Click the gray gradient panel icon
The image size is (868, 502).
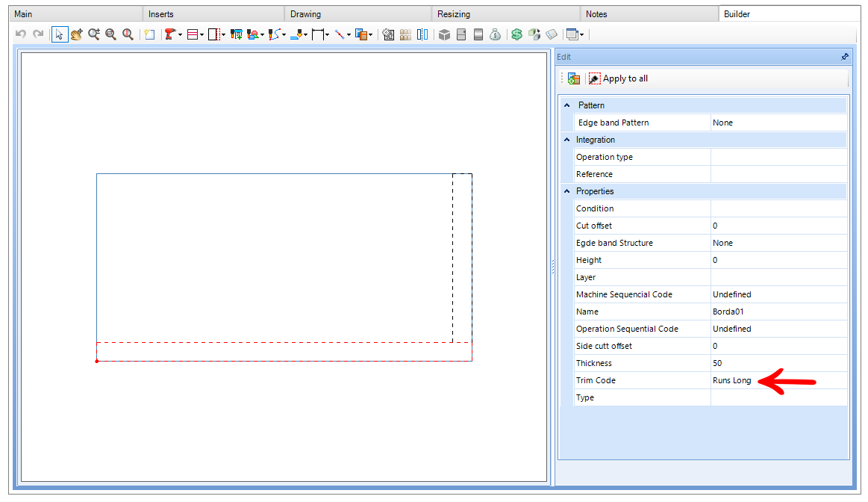tap(478, 34)
